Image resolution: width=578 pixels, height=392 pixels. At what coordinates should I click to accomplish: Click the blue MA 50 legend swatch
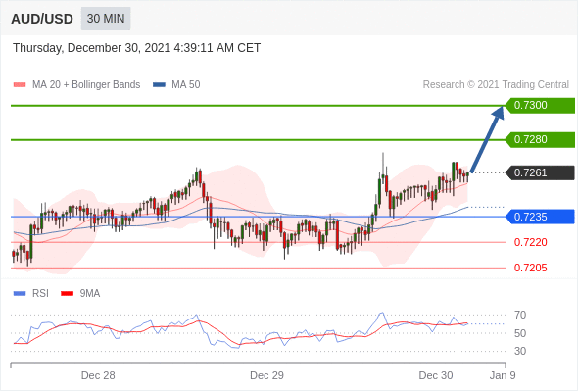pyautogui.click(x=159, y=85)
